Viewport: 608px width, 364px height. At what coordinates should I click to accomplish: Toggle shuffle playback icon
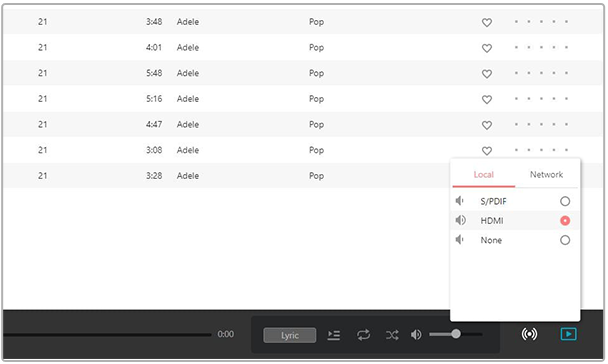click(392, 335)
